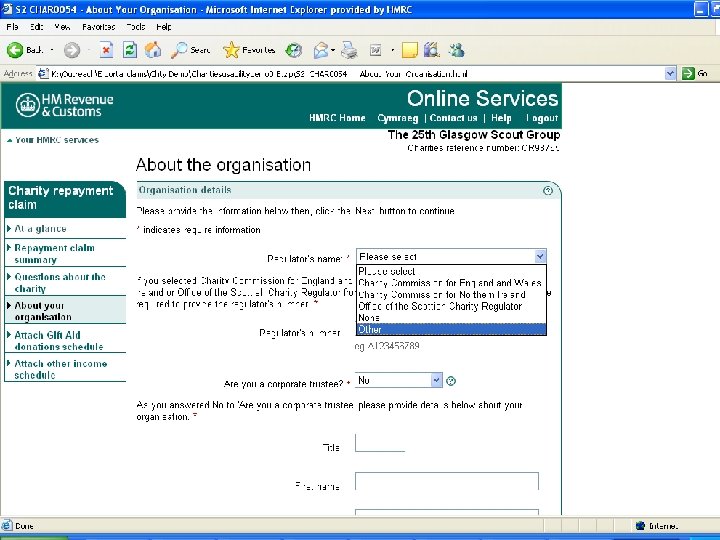Click the Title input field
720x540 pixels.
tap(380, 443)
